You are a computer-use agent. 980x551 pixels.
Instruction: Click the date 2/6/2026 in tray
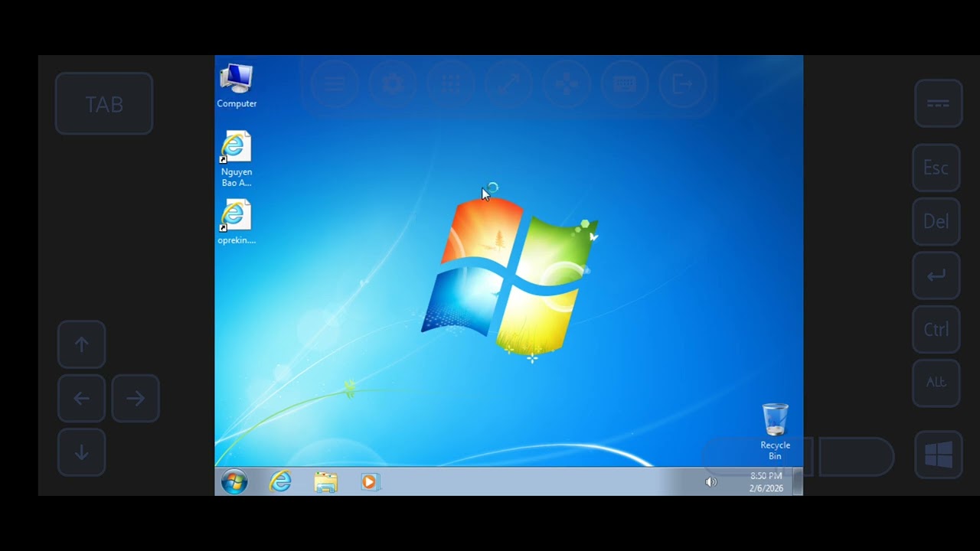click(x=766, y=488)
